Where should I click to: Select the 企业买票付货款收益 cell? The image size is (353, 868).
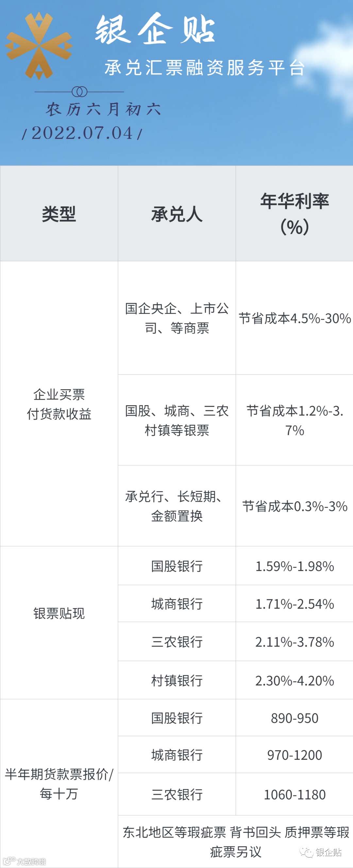click(x=59, y=404)
